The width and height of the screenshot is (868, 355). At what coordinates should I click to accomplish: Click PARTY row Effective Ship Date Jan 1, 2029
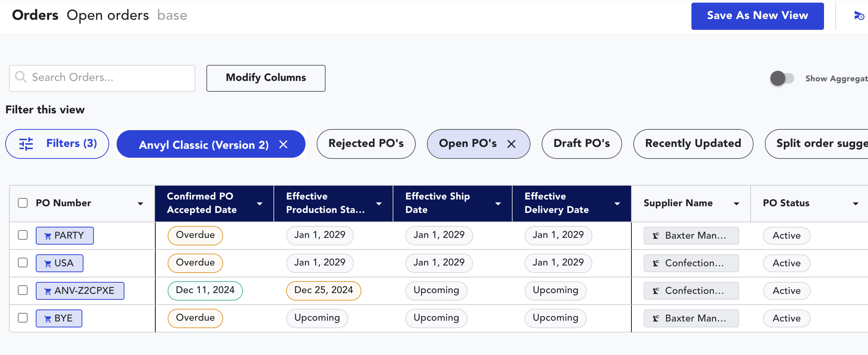(439, 235)
